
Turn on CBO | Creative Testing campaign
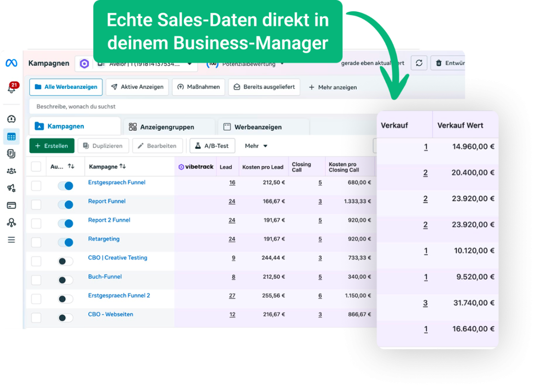click(x=65, y=261)
